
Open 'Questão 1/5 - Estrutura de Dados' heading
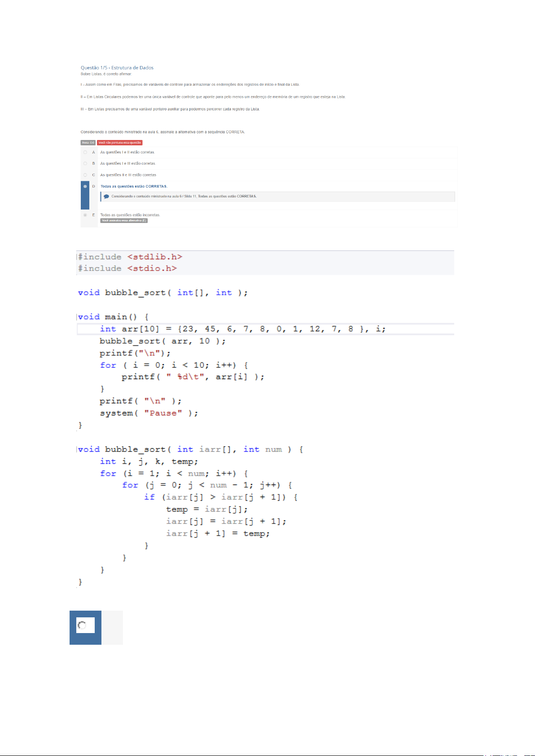117,68
